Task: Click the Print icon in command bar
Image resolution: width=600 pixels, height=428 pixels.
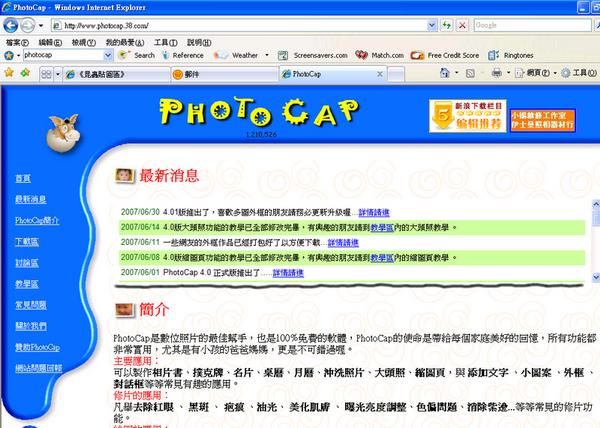Action: 499,74
